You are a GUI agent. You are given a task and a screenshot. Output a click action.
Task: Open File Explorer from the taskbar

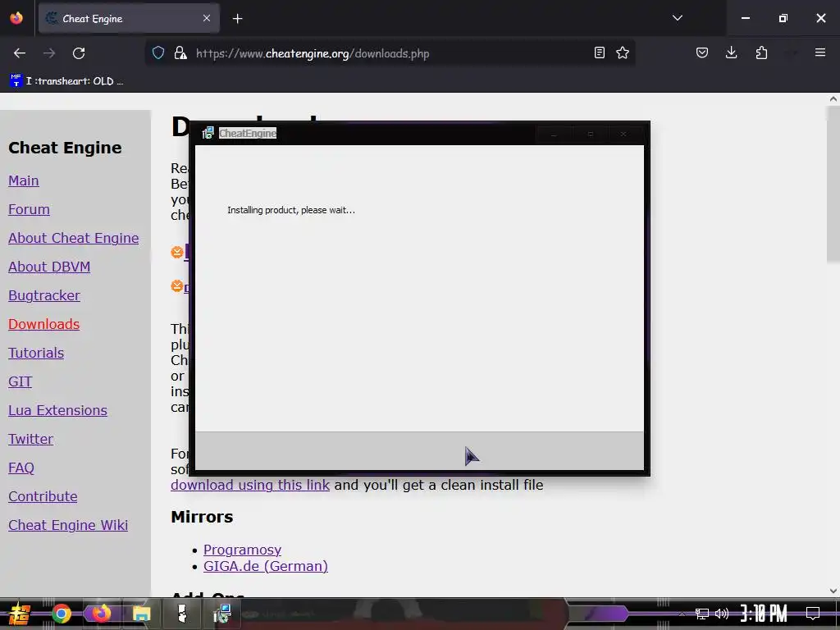click(141, 614)
